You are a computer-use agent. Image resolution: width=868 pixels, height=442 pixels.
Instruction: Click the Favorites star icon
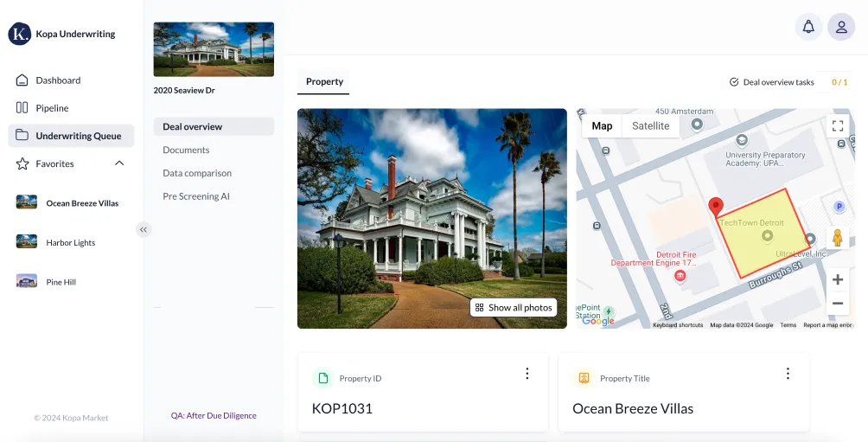tap(22, 163)
